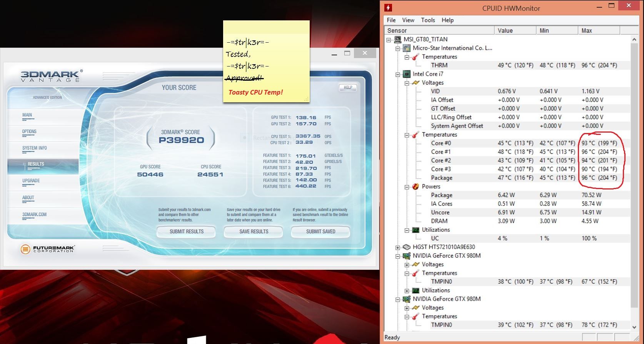Image resolution: width=644 pixels, height=344 pixels.
Task: Click the scroll down arrow in HWMonitor
Action: click(x=634, y=327)
